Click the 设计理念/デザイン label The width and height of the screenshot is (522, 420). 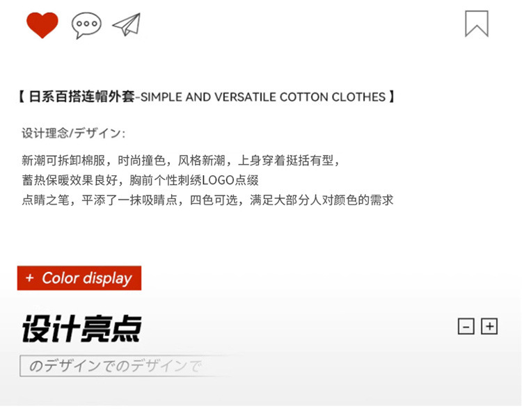(x=73, y=134)
